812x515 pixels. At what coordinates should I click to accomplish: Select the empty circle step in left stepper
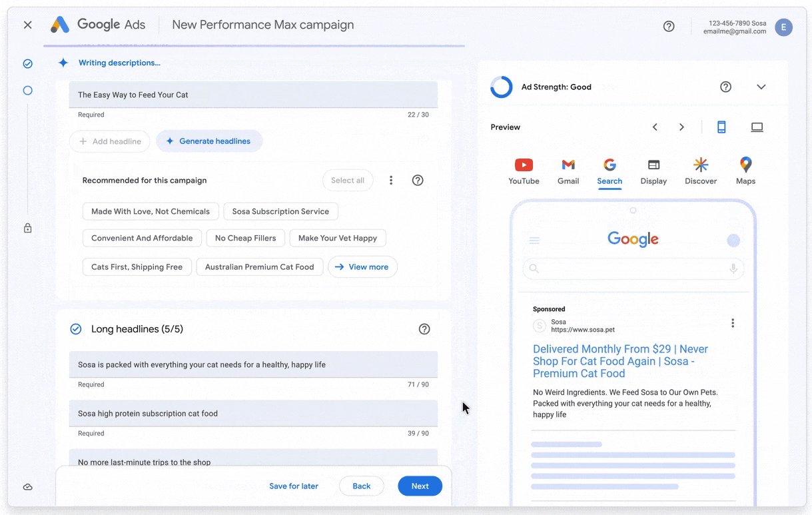(x=28, y=90)
